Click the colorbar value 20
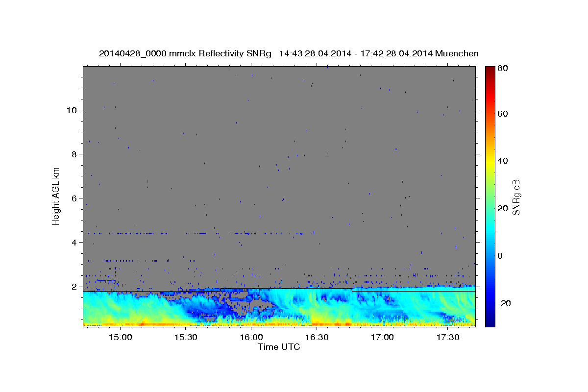 click(x=502, y=208)
